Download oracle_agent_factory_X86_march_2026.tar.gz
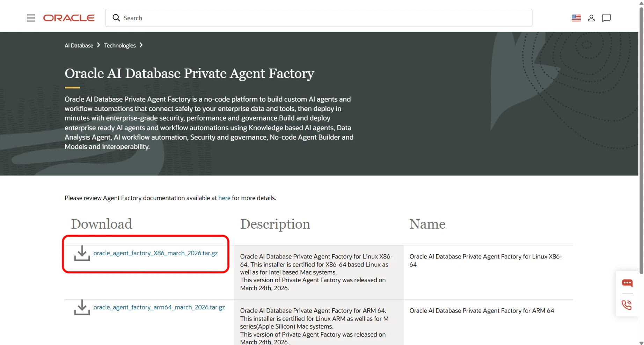 click(x=155, y=253)
